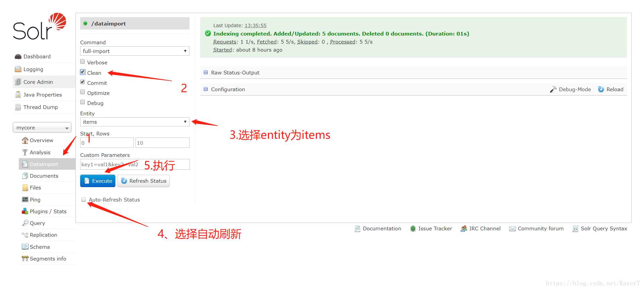The height and width of the screenshot is (290, 644).
Task: Click the Solr logo
Action: [40, 26]
